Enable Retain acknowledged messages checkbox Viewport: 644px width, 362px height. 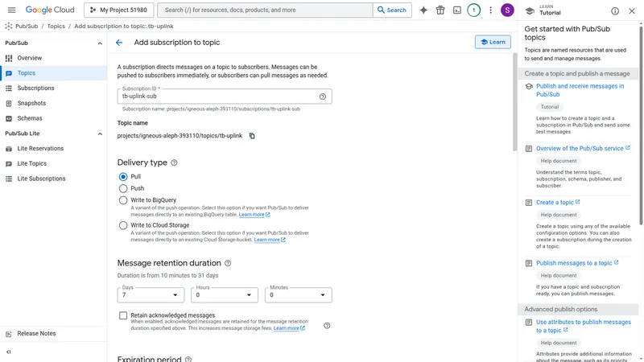123,315
